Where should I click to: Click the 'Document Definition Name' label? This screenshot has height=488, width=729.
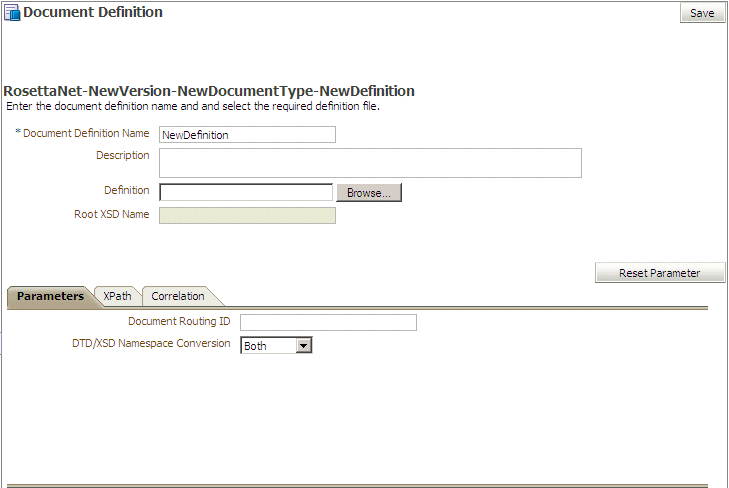[86, 133]
